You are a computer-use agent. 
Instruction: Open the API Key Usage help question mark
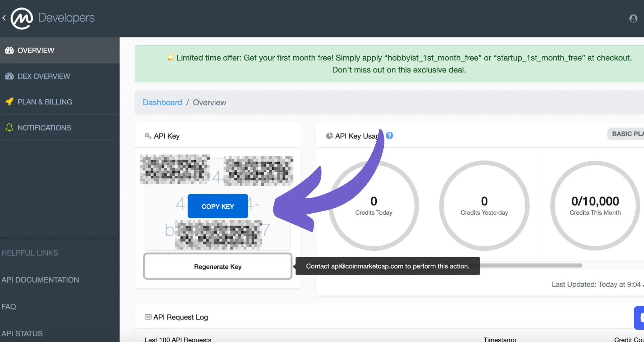point(389,135)
